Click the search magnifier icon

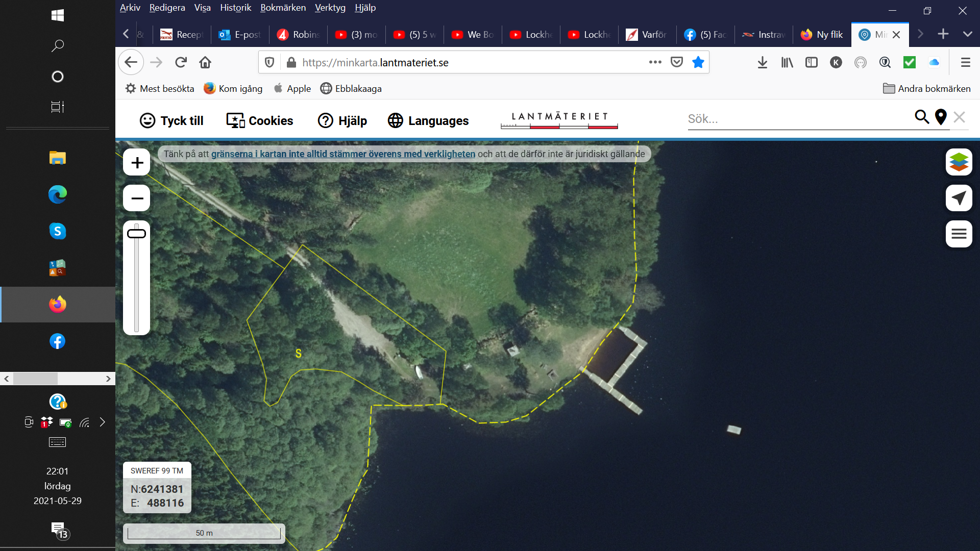click(921, 117)
